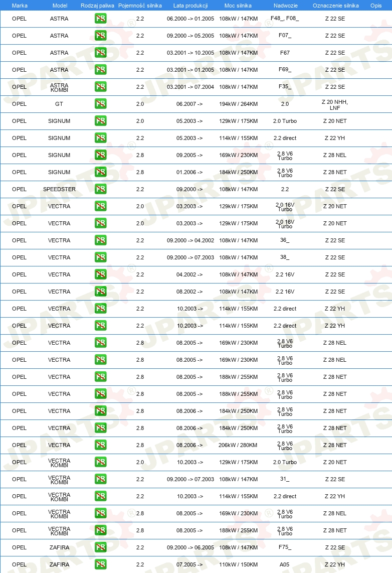The width and height of the screenshot is (392, 573).
Task: Click the F67 body code cell
Action: 285,53
